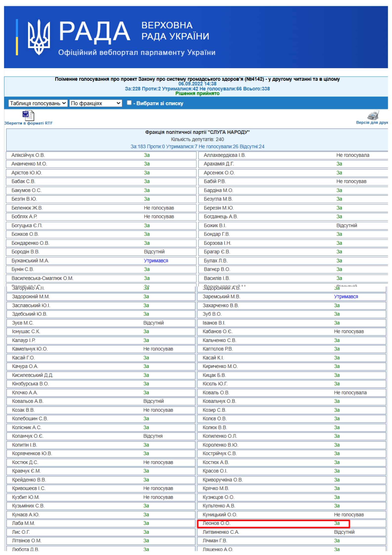
Task: Click the trident emblem logo in the header
Action: [39, 37]
